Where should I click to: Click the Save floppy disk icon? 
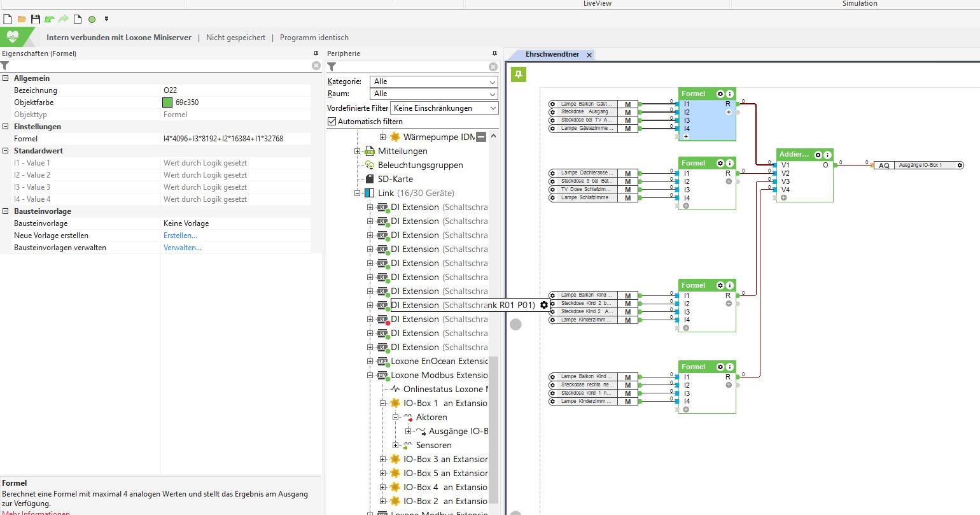(36, 19)
